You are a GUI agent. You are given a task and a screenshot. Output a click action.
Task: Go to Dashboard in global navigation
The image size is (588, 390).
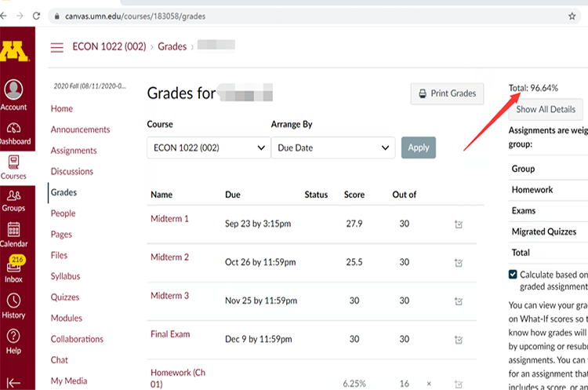pyautogui.click(x=14, y=134)
